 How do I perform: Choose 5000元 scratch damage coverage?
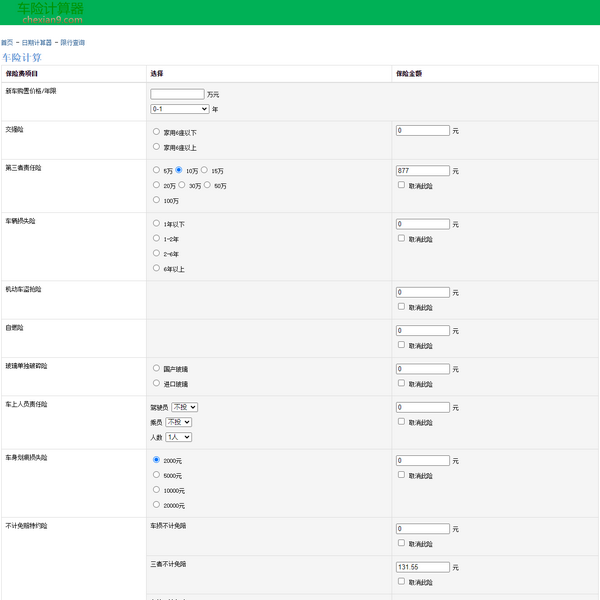click(x=156, y=475)
